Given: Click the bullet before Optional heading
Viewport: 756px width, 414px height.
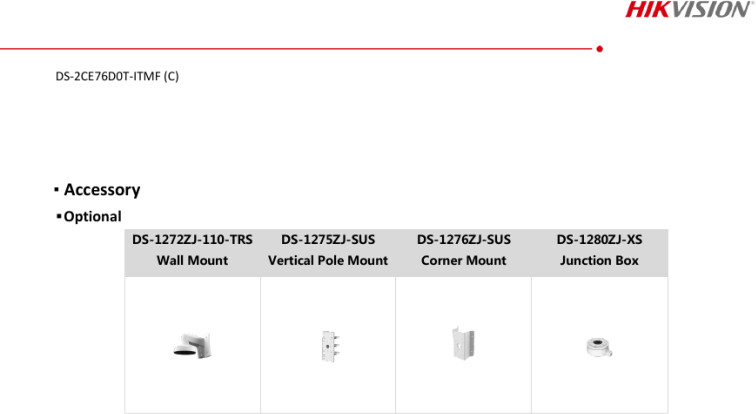Looking at the screenshot, I should click(59, 216).
